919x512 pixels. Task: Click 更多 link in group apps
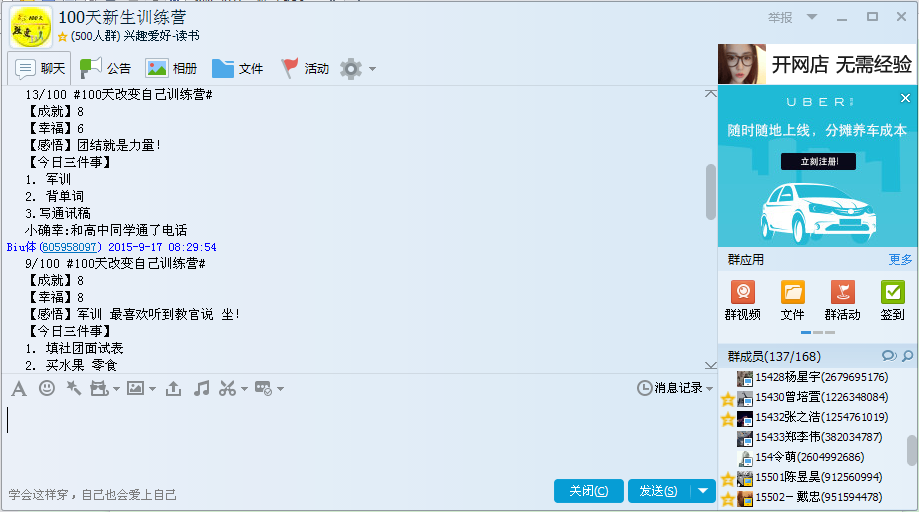pyautogui.click(x=900, y=259)
